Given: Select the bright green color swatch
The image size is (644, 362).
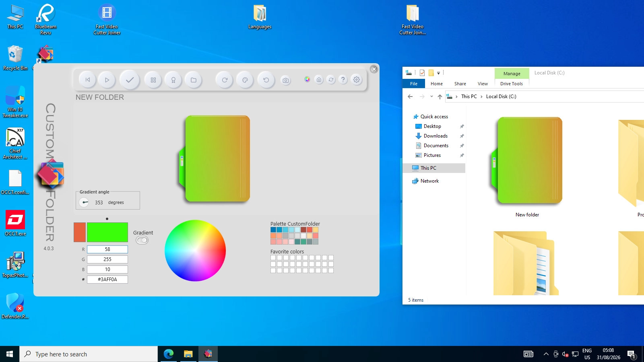Looking at the screenshot, I should [x=107, y=232].
